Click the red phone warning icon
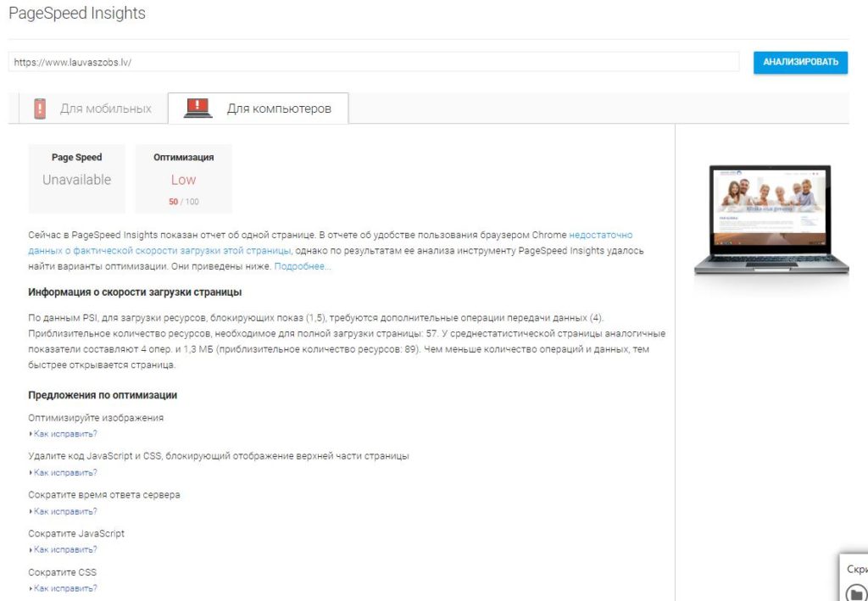The image size is (868, 601). tap(39, 109)
